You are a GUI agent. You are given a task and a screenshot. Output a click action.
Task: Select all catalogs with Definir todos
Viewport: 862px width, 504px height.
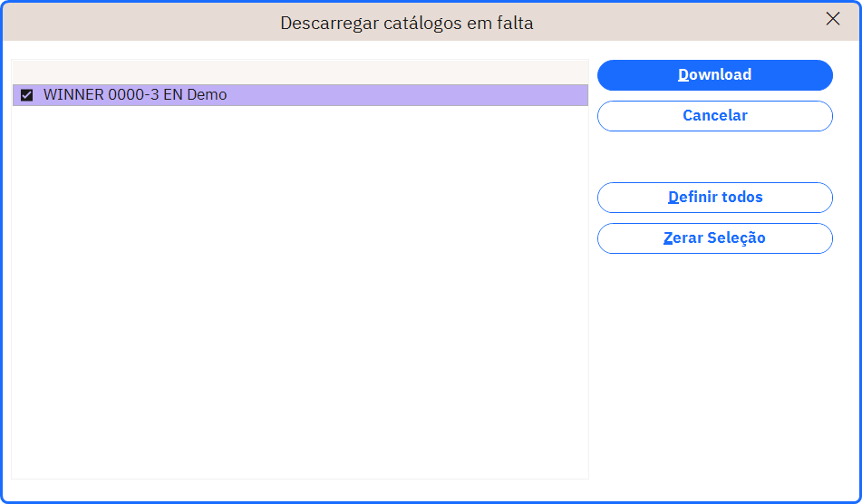tap(714, 198)
